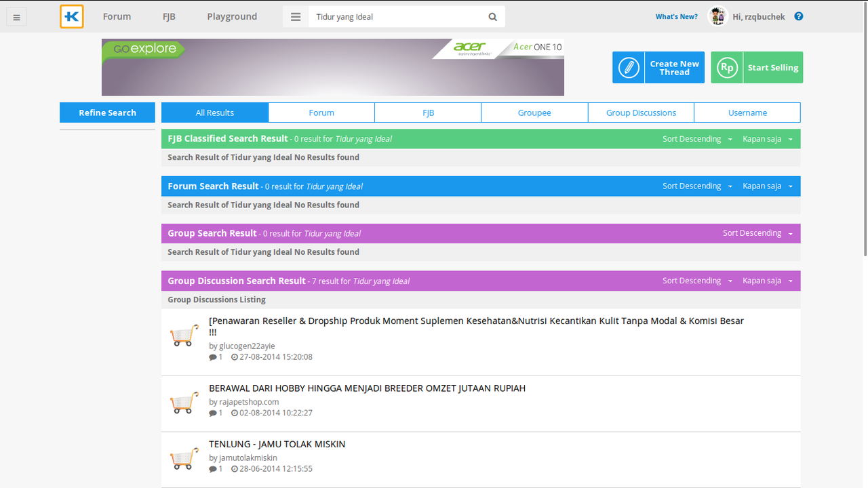868x488 pixels.
Task: Click the Start Selling button
Action: click(x=757, y=68)
